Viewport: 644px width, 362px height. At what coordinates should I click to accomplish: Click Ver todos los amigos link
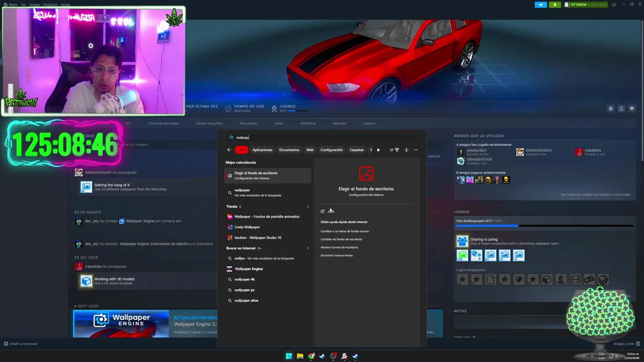click(x=596, y=195)
